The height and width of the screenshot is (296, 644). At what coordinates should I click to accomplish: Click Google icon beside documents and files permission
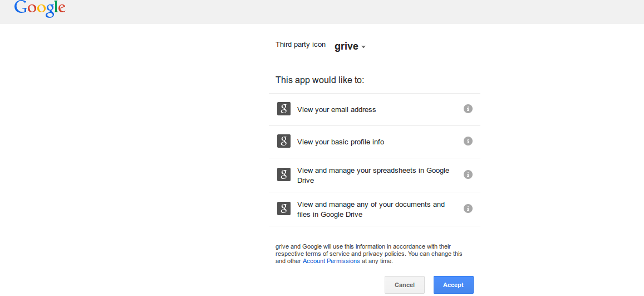click(x=284, y=208)
